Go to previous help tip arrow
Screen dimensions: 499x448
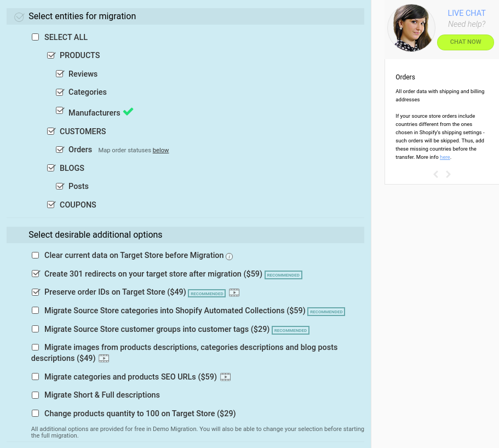[436, 174]
